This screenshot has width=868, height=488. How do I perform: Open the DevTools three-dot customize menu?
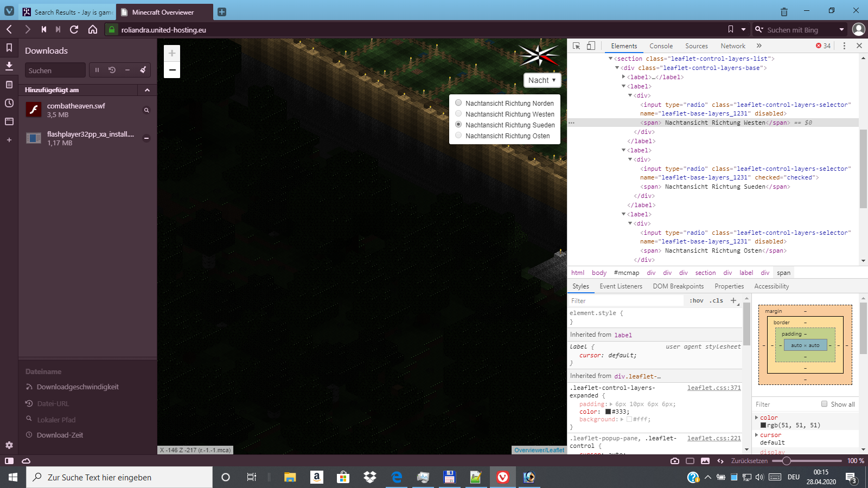pos(844,46)
